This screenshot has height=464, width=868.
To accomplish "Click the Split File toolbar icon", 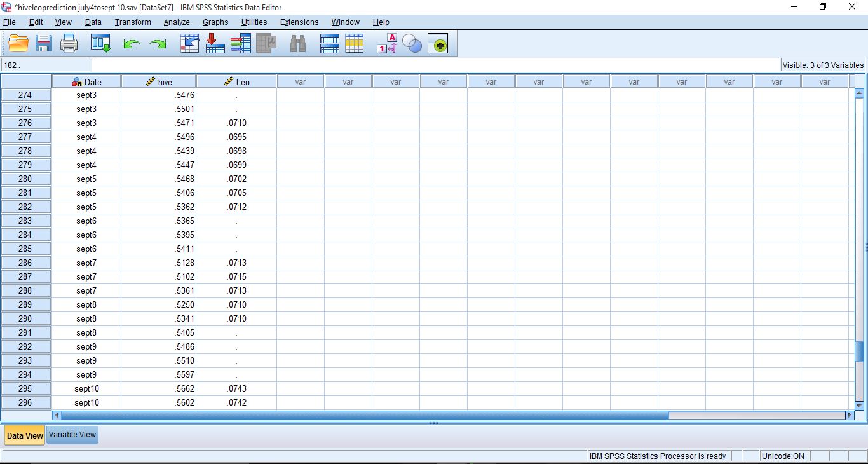I will [330, 43].
